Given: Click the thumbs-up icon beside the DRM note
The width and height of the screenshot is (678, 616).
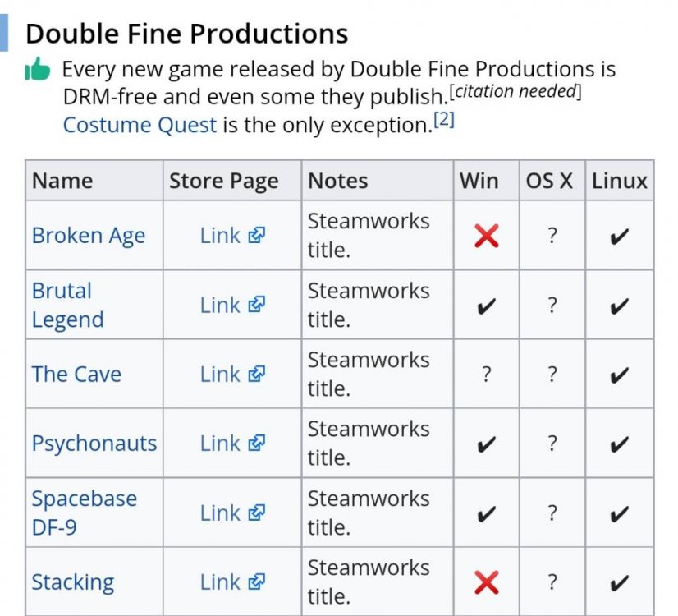Looking at the screenshot, I should coord(38,71).
